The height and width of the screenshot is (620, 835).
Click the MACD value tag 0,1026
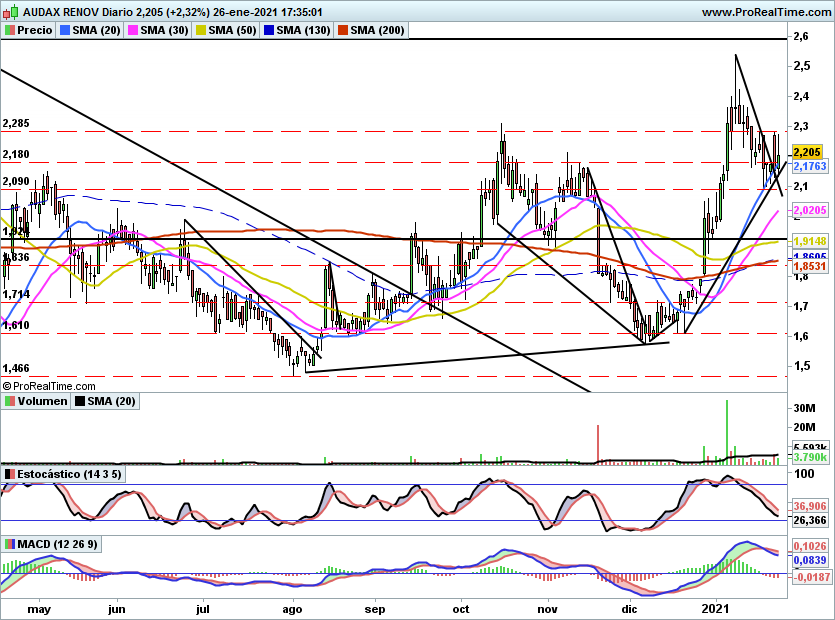pyautogui.click(x=810, y=546)
